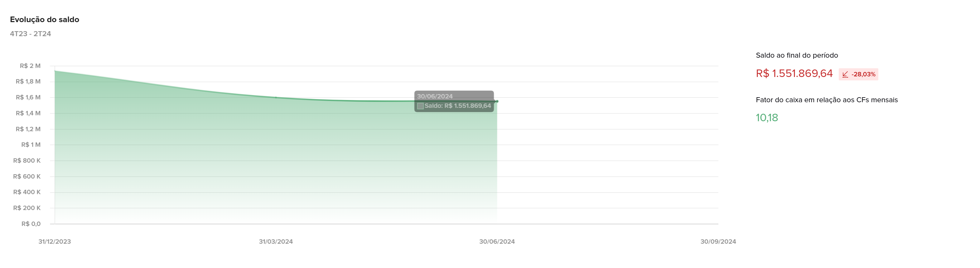This screenshot has height=268, width=980.
Task: Click the 4T23 - 2T24 period subtitle
Action: 31,34
